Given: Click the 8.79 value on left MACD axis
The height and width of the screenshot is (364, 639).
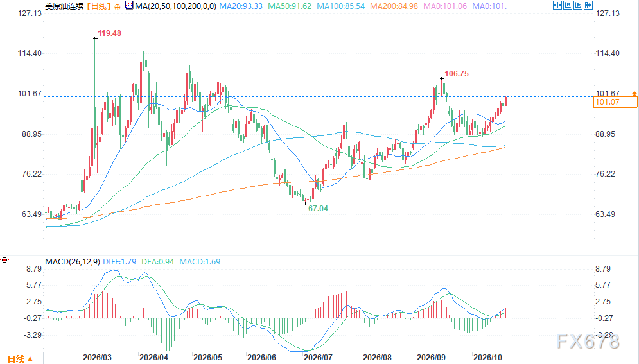Looking at the screenshot, I should click(34, 269).
